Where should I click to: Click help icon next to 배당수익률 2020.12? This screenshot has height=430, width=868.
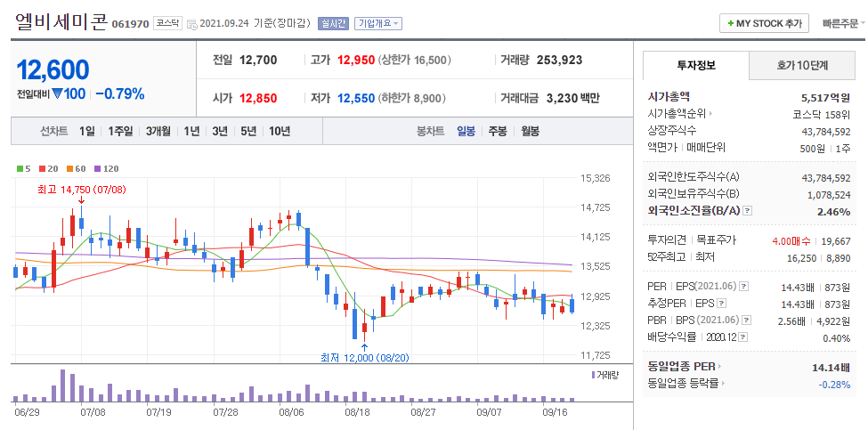[743, 337]
